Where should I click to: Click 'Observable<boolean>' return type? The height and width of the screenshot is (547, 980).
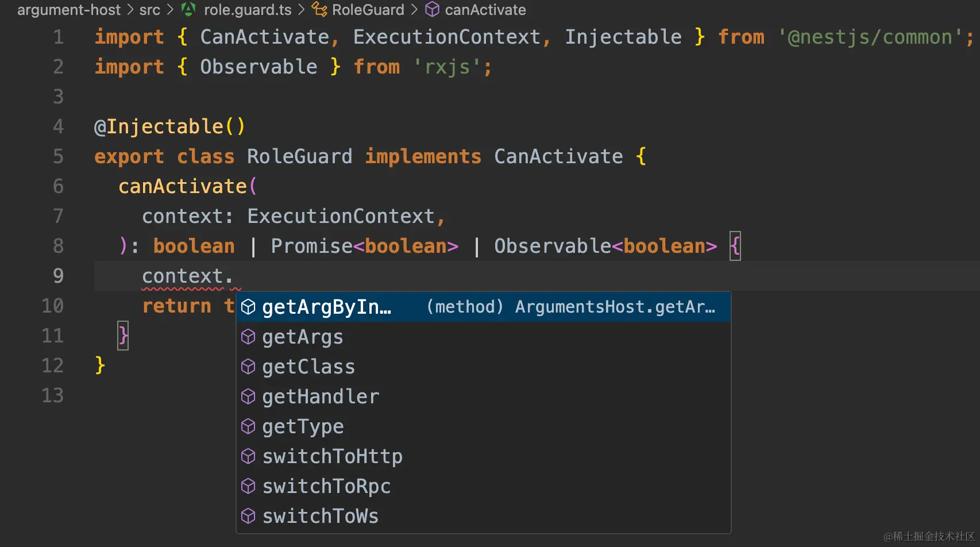pos(605,246)
